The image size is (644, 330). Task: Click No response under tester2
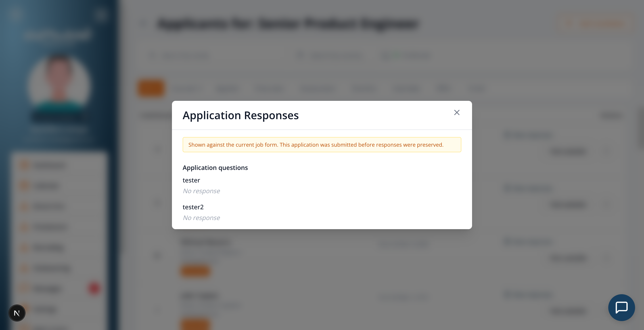pyautogui.click(x=201, y=218)
